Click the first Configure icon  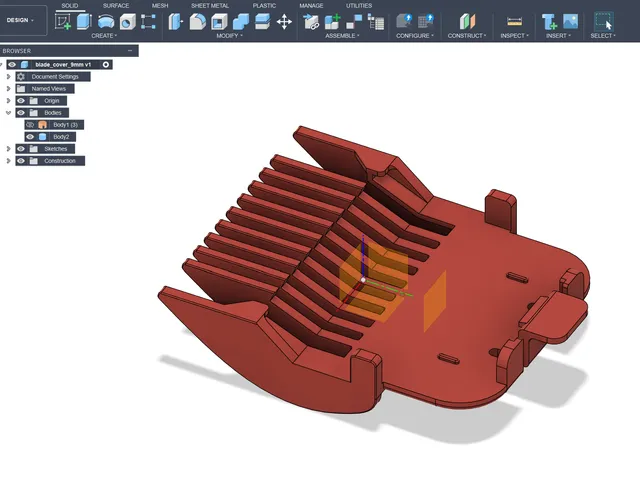pyautogui.click(x=404, y=21)
